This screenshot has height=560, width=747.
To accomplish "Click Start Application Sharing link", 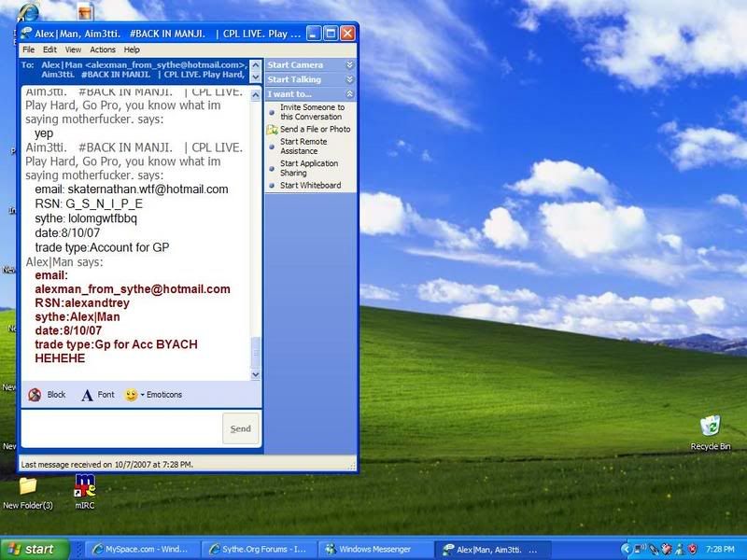I will coord(309,168).
